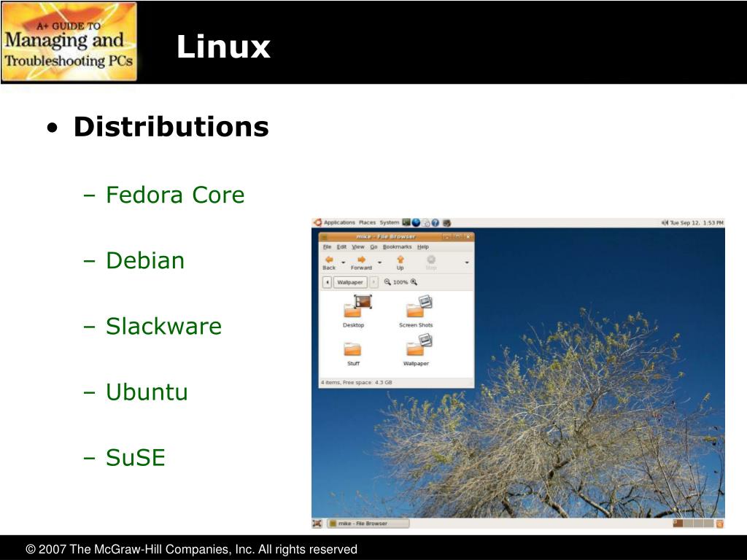
Task: Open the Applications menu
Action: pos(339,222)
